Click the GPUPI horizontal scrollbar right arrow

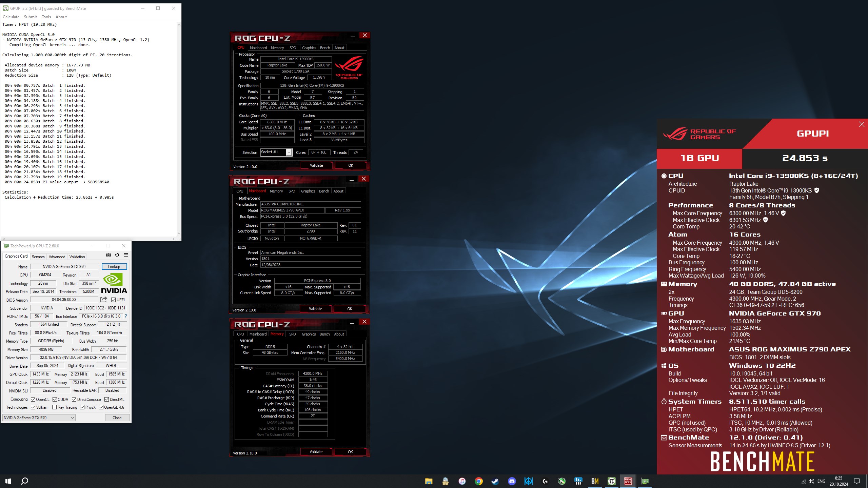point(174,239)
